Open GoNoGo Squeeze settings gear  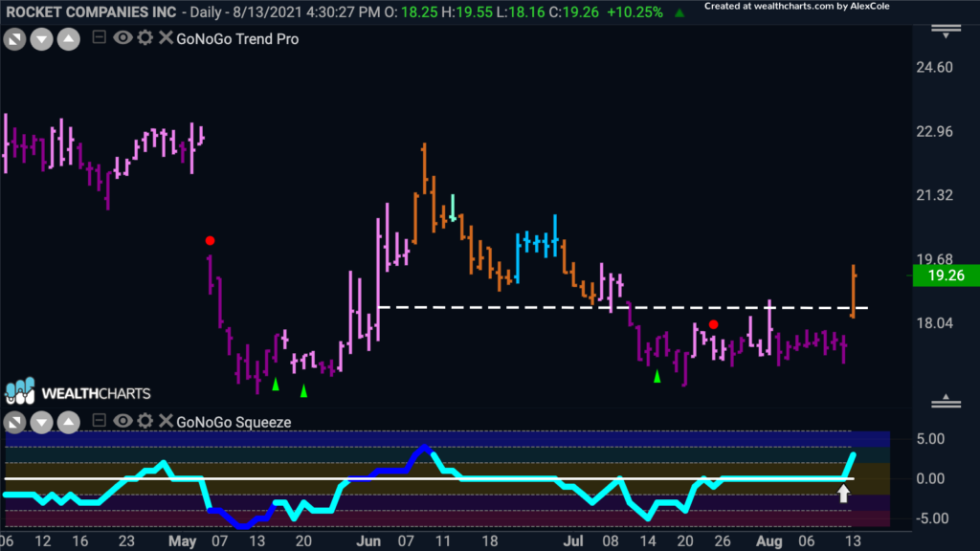145,421
